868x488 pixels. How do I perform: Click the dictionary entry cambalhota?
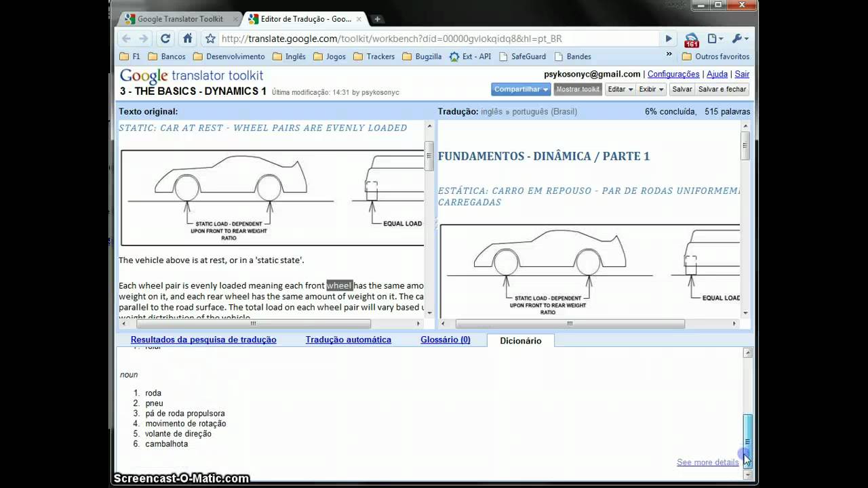tap(167, 444)
